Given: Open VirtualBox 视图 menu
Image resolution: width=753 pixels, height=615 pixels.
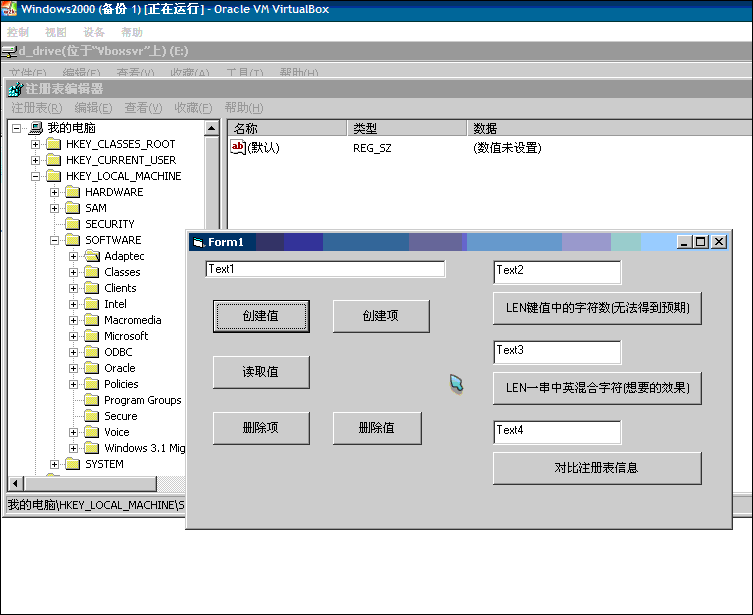Looking at the screenshot, I should pos(56,32).
